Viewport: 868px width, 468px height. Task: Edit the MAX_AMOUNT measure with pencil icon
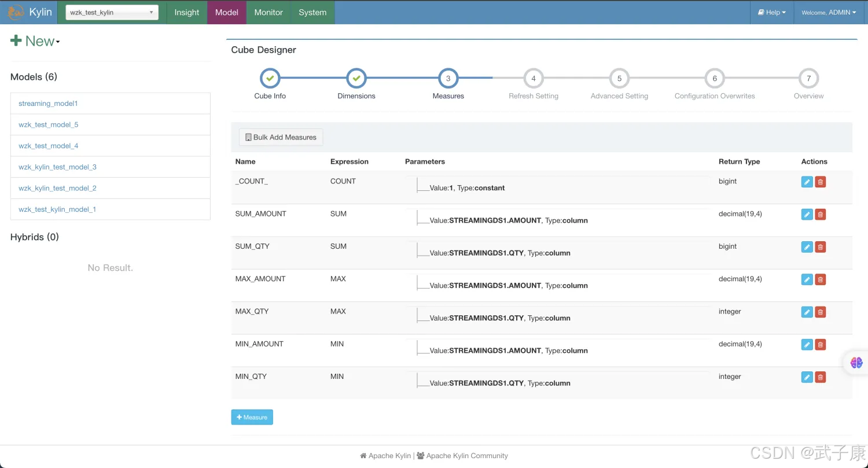coord(807,279)
